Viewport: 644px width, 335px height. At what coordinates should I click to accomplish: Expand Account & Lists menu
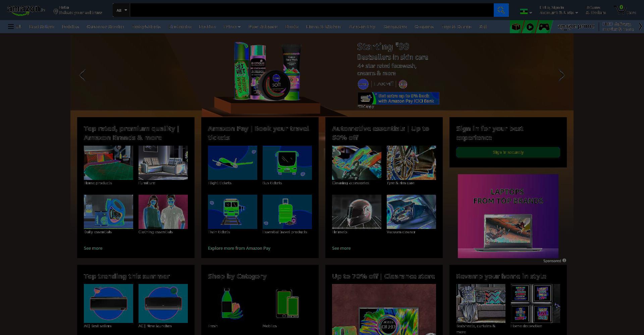coord(558,10)
